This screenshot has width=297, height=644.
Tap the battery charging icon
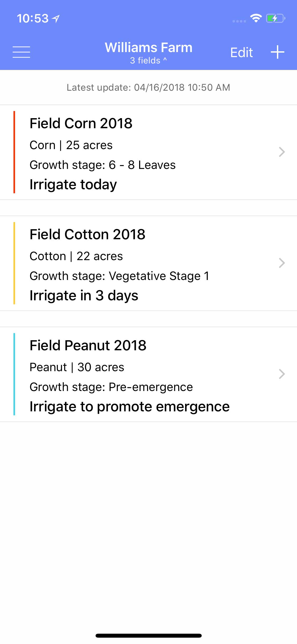[x=275, y=18]
